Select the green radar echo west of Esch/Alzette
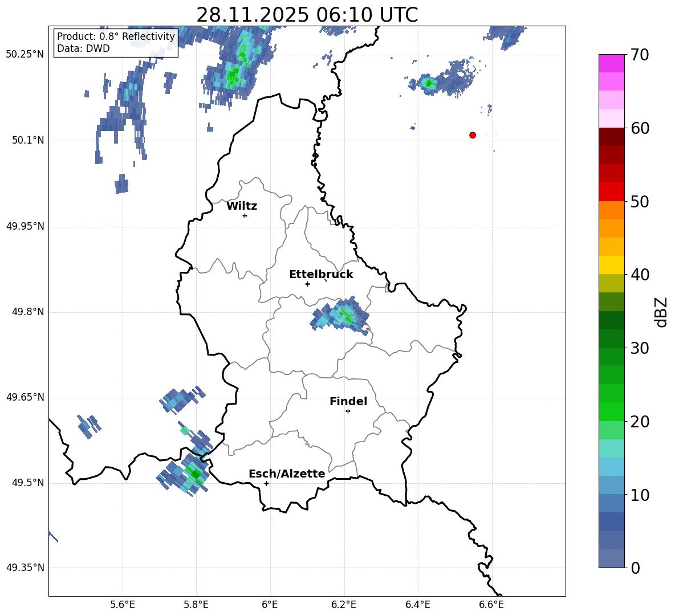Image resolution: width=675 pixels, height=616 pixels. click(194, 473)
